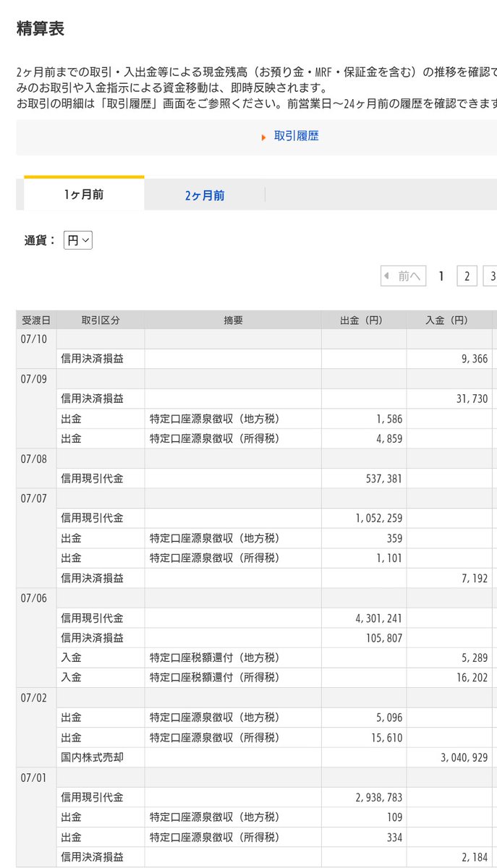
Task: Select the 07/06 settlement date cell
Action: point(36,637)
